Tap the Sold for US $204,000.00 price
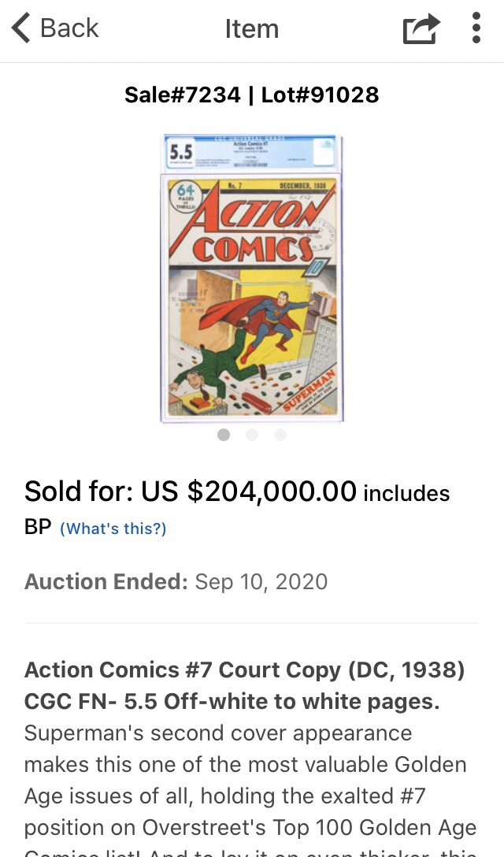Screen dimensions: 504x857 coord(191,491)
